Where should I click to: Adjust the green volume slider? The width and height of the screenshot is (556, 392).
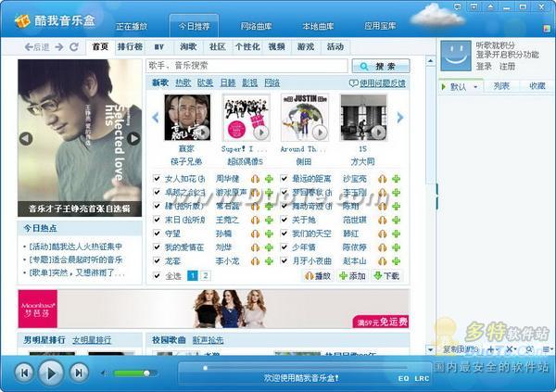tap(135, 373)
